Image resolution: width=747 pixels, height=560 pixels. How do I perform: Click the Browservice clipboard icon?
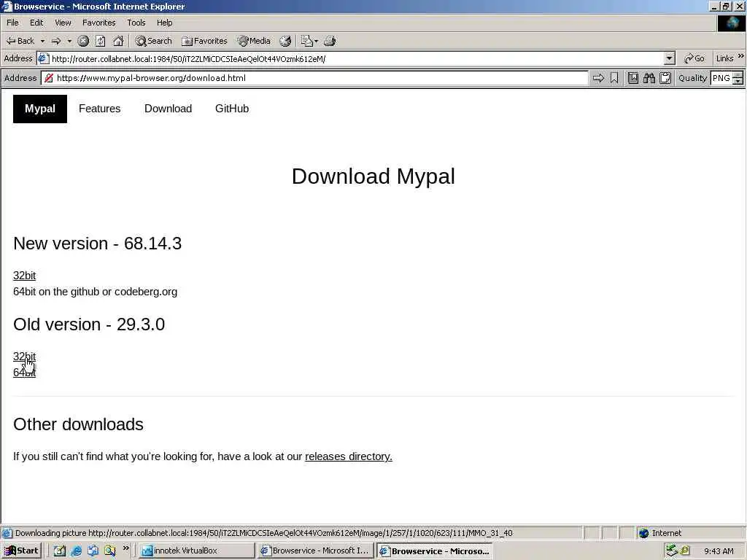coord(665,78)
